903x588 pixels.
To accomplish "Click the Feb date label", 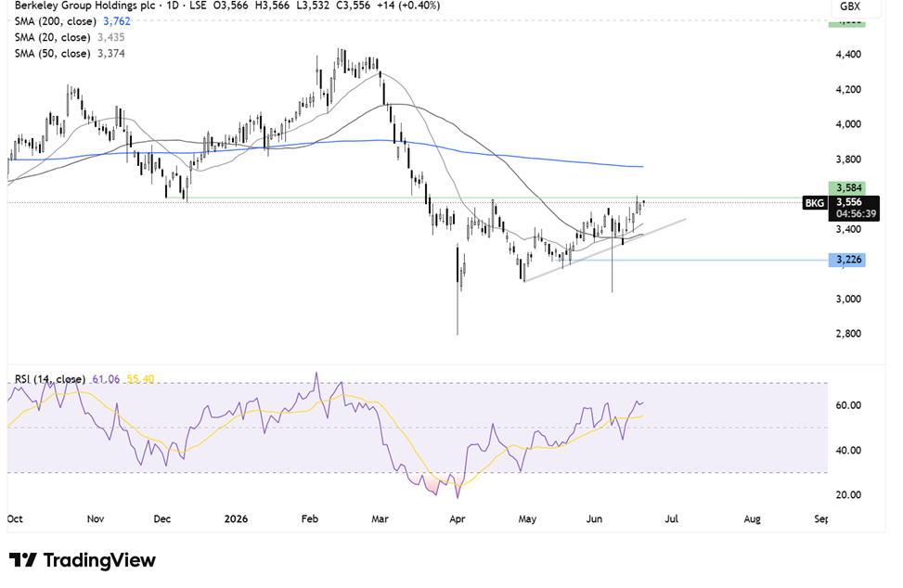I will [310, 519].
